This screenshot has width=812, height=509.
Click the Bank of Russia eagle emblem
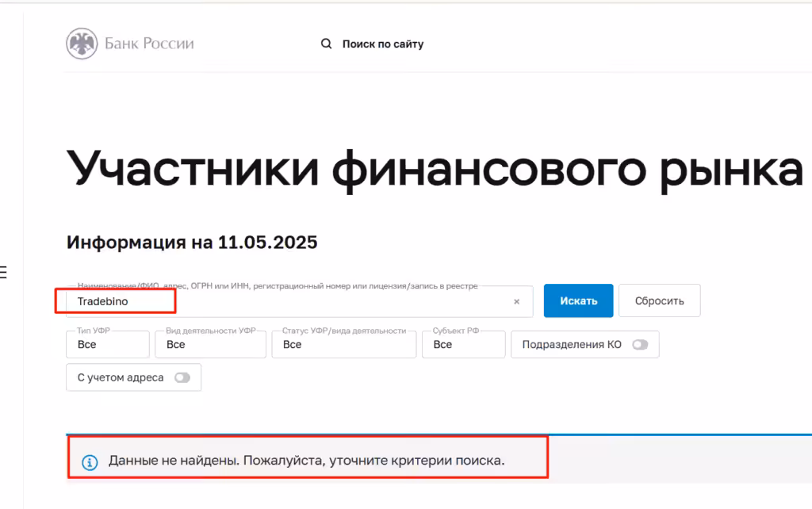[82, 44]
